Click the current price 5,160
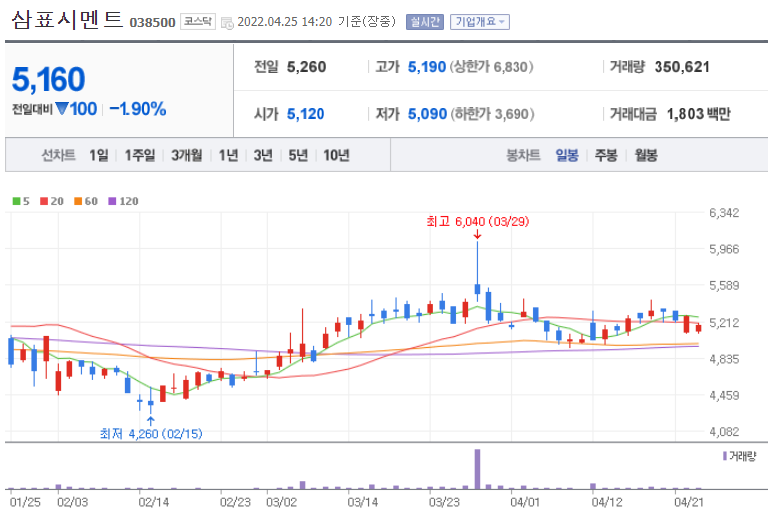 pos(48,79)
